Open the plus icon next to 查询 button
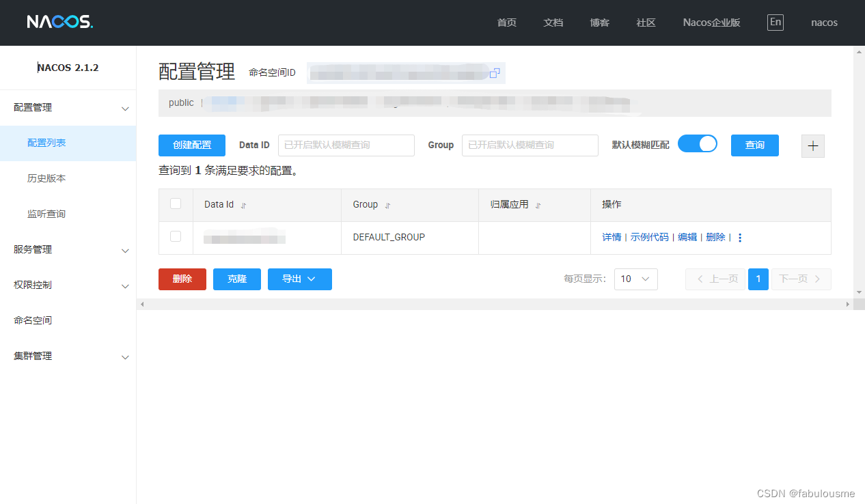Viewport: 865px width, 504px height. pos(812,145)
